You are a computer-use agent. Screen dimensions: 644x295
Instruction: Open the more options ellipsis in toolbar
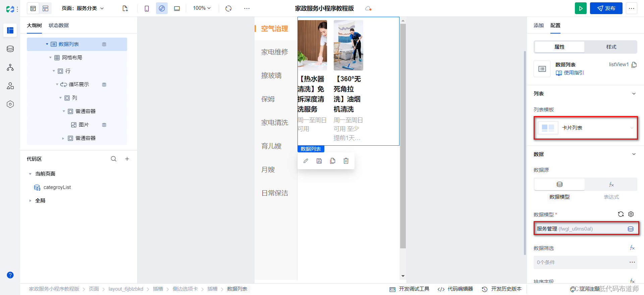tap(247, 8)
